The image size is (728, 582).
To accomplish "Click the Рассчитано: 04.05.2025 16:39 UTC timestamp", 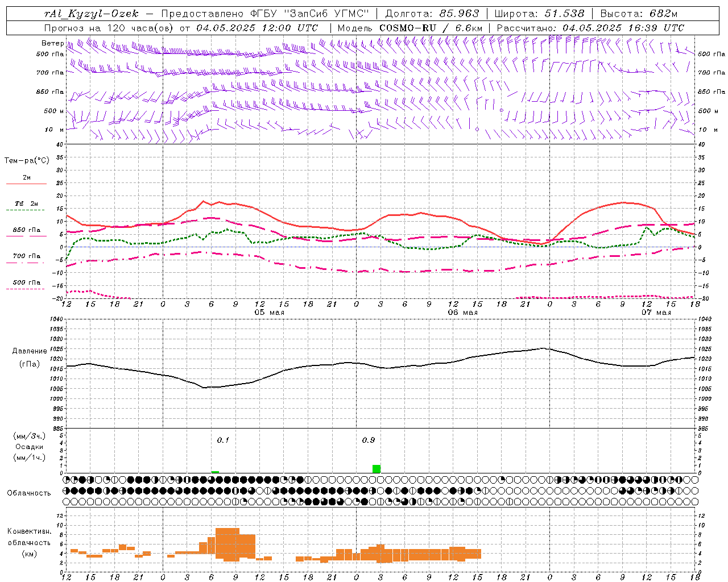I will (590, 28).
